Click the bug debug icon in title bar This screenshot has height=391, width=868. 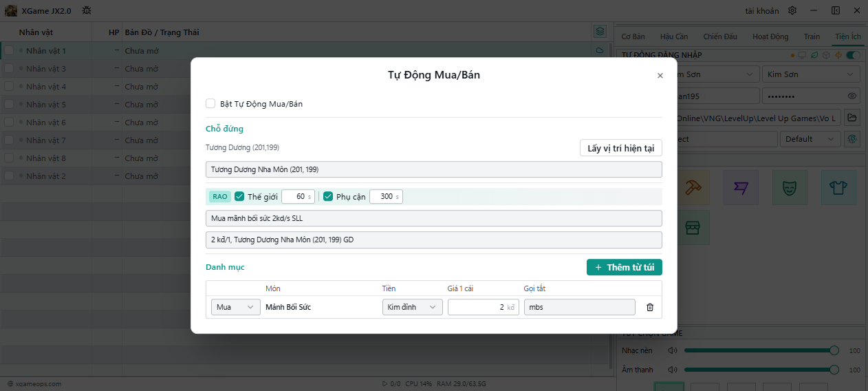(87, 10)
